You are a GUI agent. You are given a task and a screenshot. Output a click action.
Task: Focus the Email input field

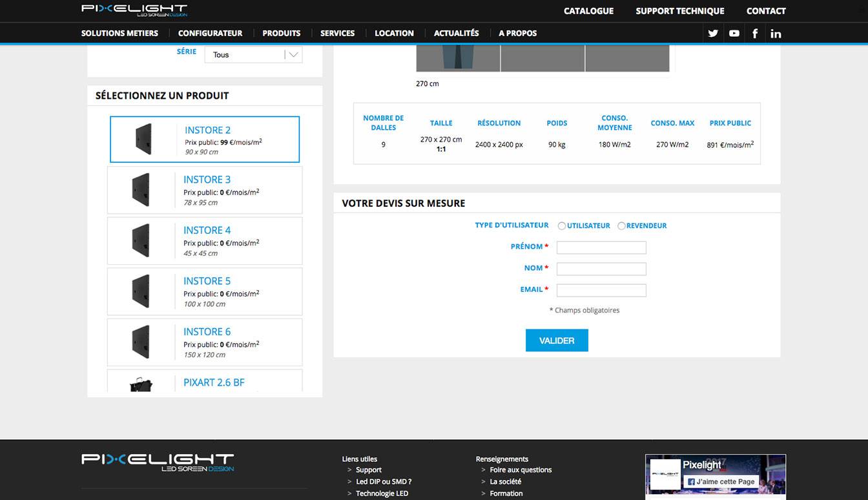601,290
